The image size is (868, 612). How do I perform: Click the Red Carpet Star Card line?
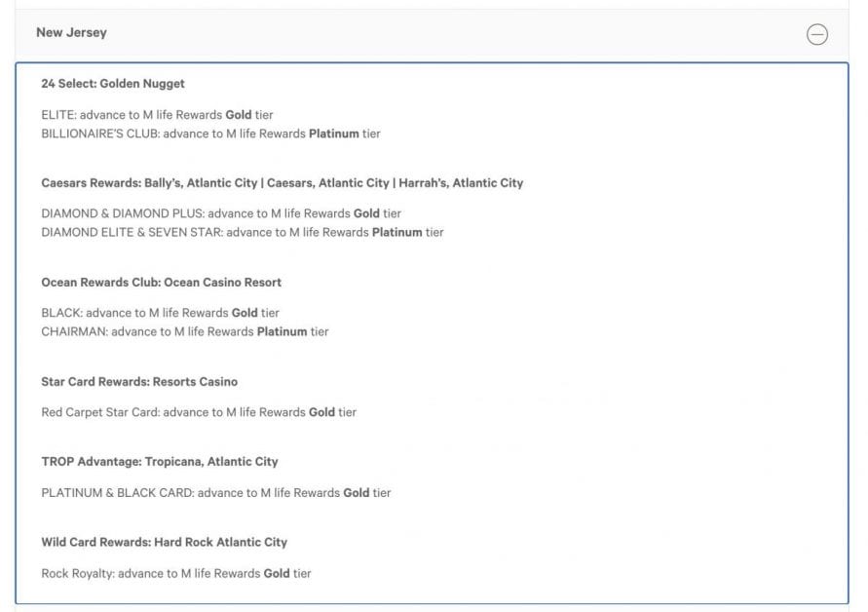pos(199,412)
